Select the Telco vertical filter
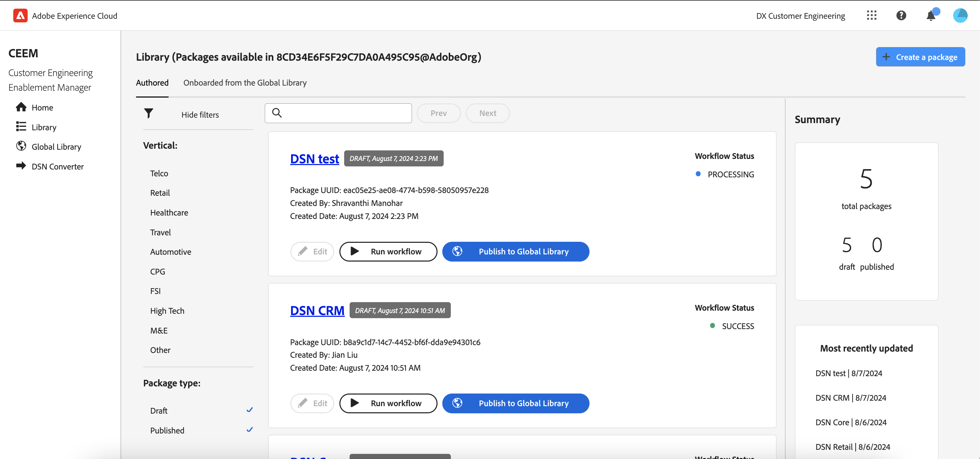 point(159,173)
